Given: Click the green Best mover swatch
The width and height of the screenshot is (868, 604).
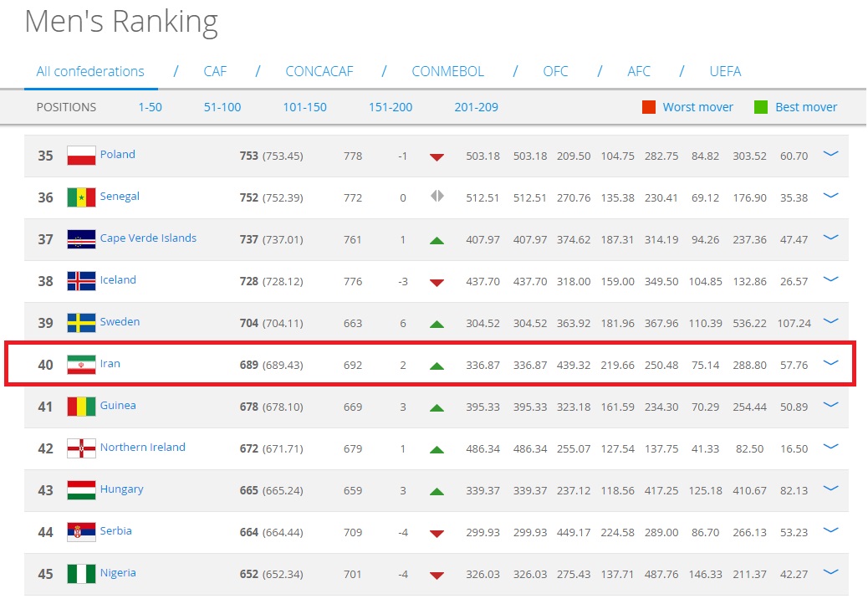Looking at the screenshot, I should coord(761,107).
